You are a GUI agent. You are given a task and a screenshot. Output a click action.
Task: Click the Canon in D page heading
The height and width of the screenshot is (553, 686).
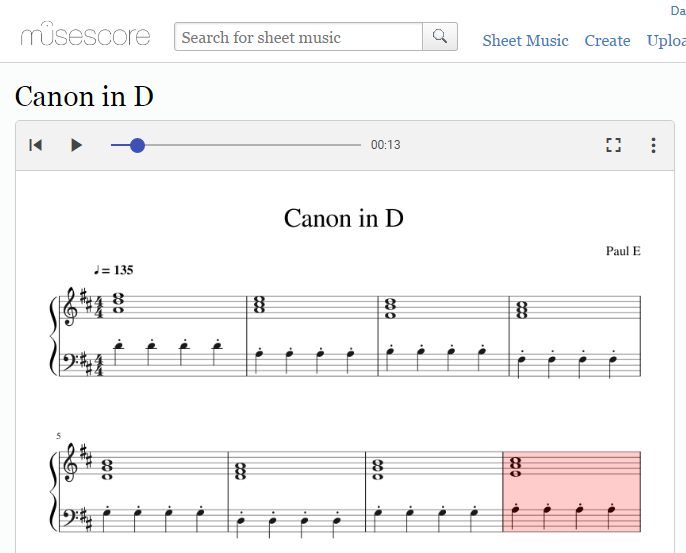[84, 96]
